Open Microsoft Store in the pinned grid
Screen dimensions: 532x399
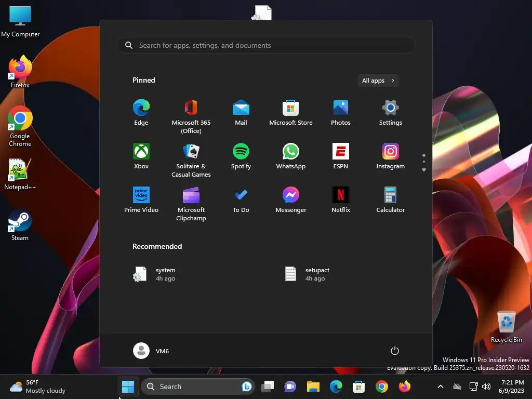(x=291, y=113)
